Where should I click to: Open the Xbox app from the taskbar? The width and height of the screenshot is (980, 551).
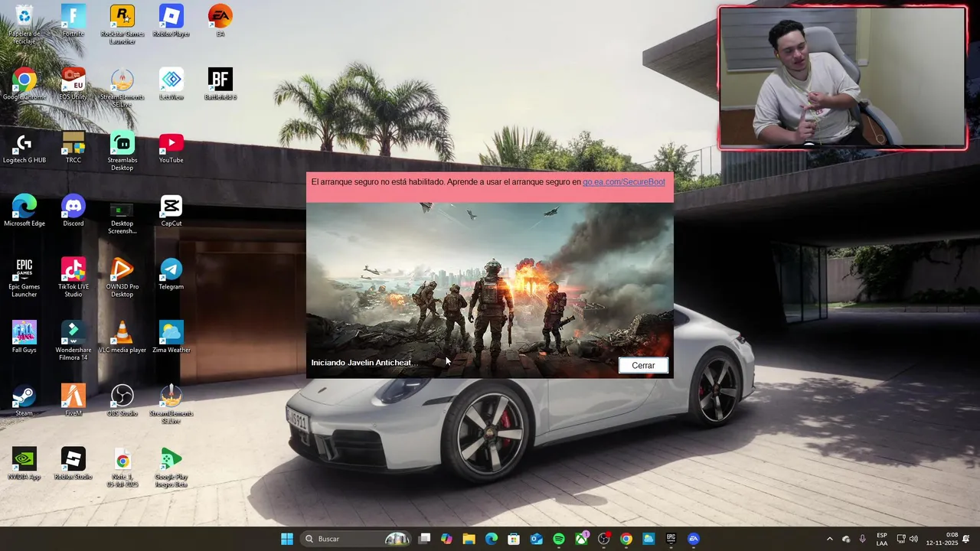tap(581, 539)
